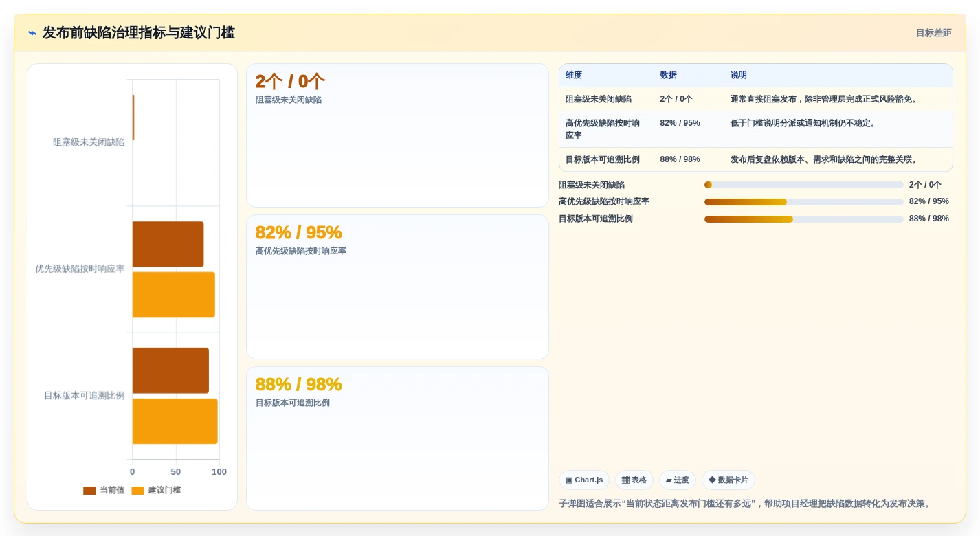Screen dimensions: 980x536
Task: Click progress value 2个 / 0个 on right
Action: point(925,185)
